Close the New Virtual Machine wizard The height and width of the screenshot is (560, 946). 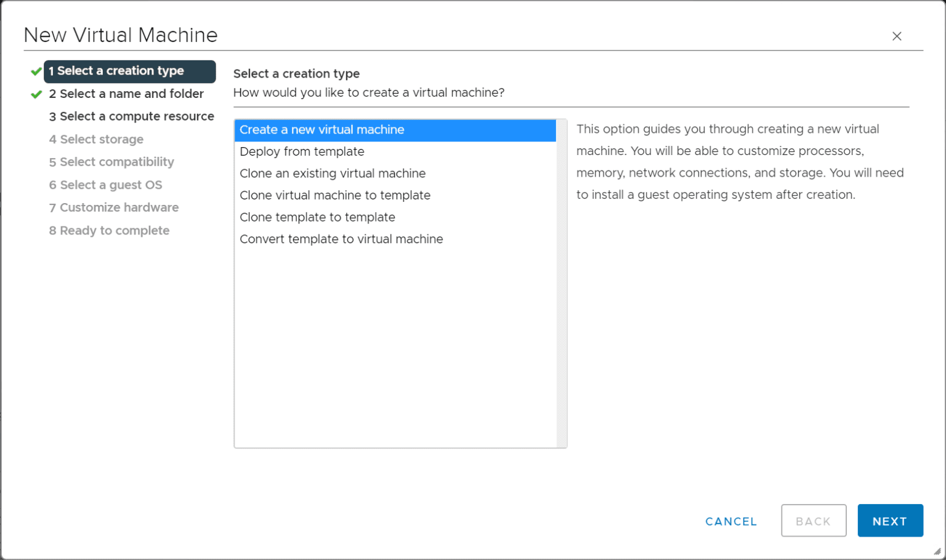pyautogui.click(x=897, y=36)
